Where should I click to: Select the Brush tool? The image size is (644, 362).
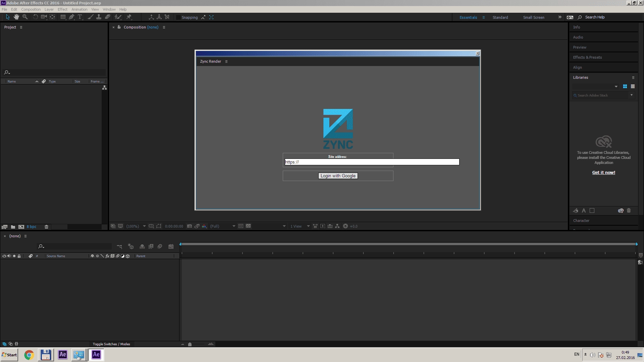[90, 17]
